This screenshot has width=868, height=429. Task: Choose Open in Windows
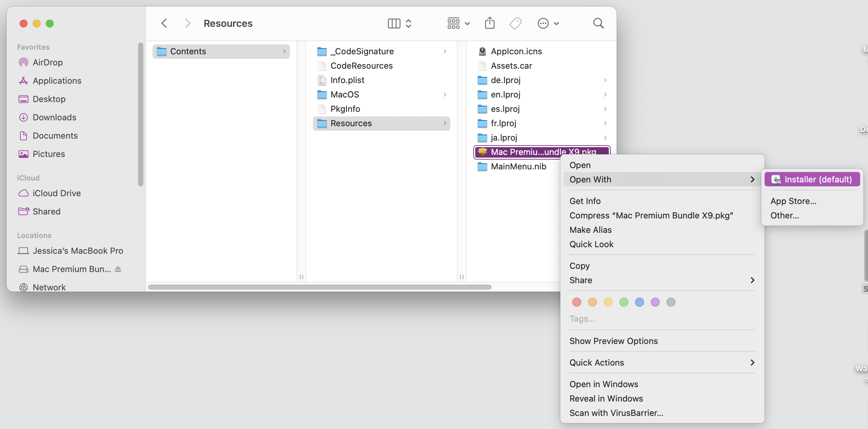click(x=662, y=384)
